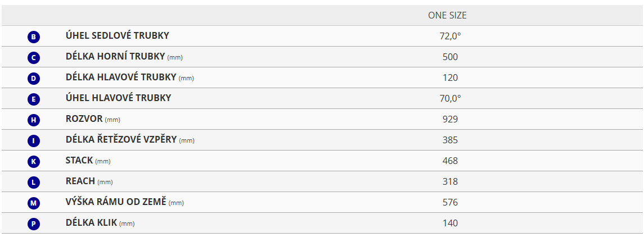The width and height of the screenshot is (644, 237).
Task: Select the H badge icon next to ROZVOR
Action: 34,120
